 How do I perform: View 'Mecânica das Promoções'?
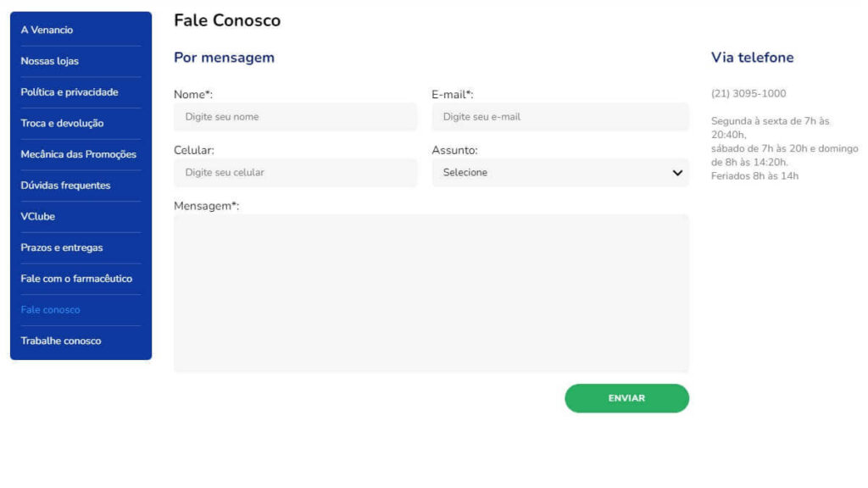[78, 154]
